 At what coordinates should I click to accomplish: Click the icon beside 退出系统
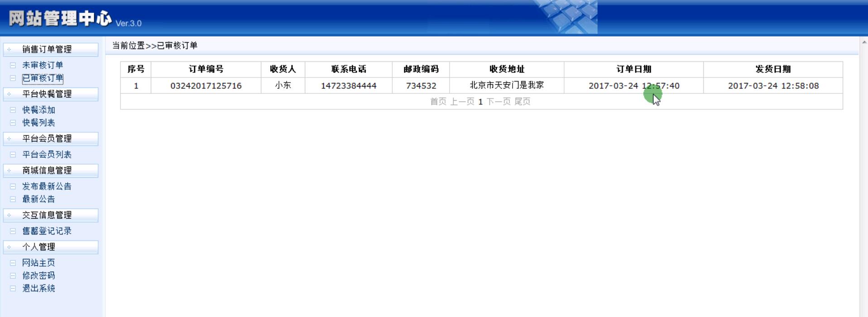coord(13,288)
